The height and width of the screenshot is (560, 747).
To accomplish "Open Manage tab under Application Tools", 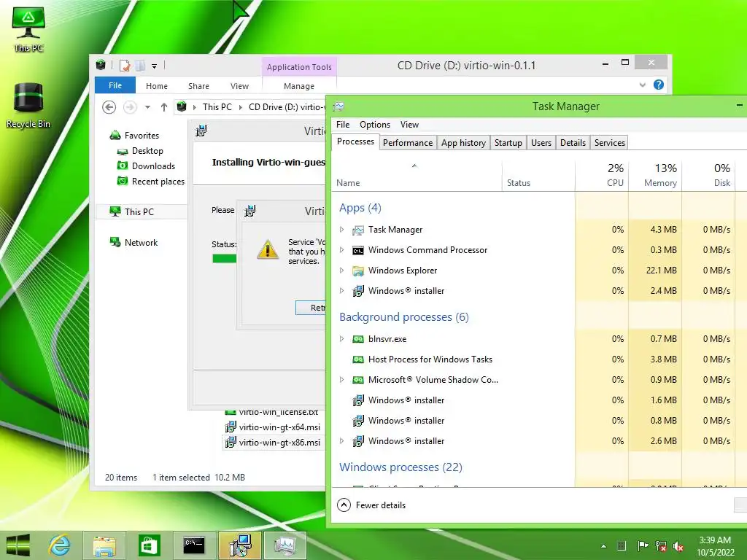I will 299,86.
